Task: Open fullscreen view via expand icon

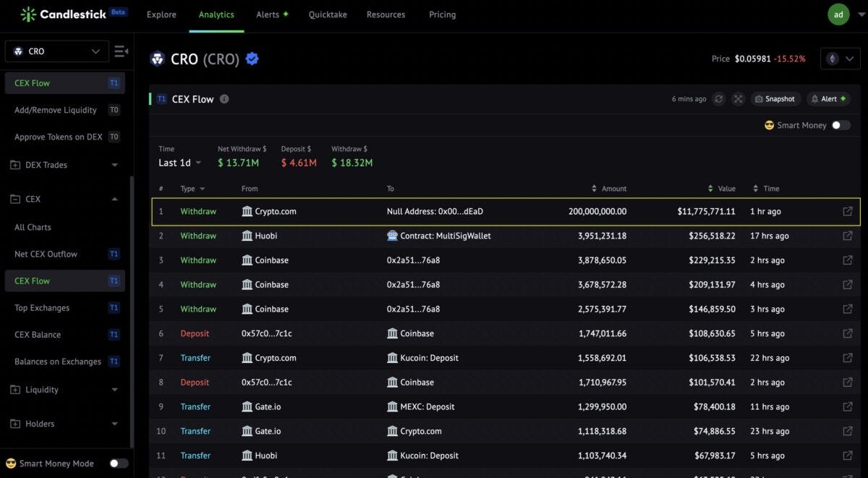Action: [738, 98]
